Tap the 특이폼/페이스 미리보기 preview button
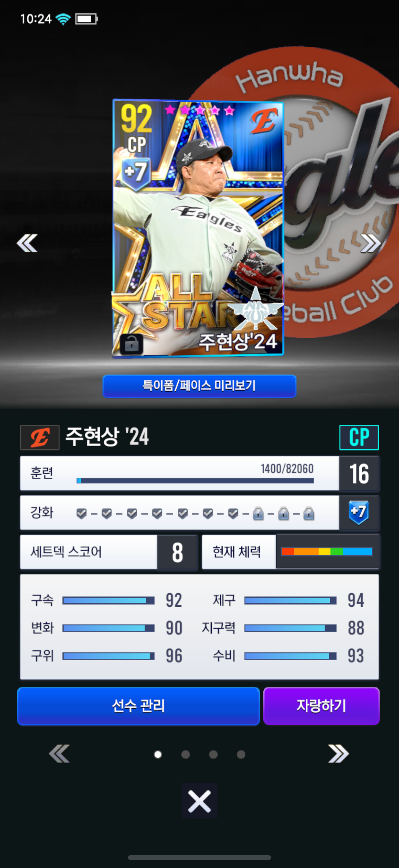This screenshot has width=399, height=868. [199, 386]
